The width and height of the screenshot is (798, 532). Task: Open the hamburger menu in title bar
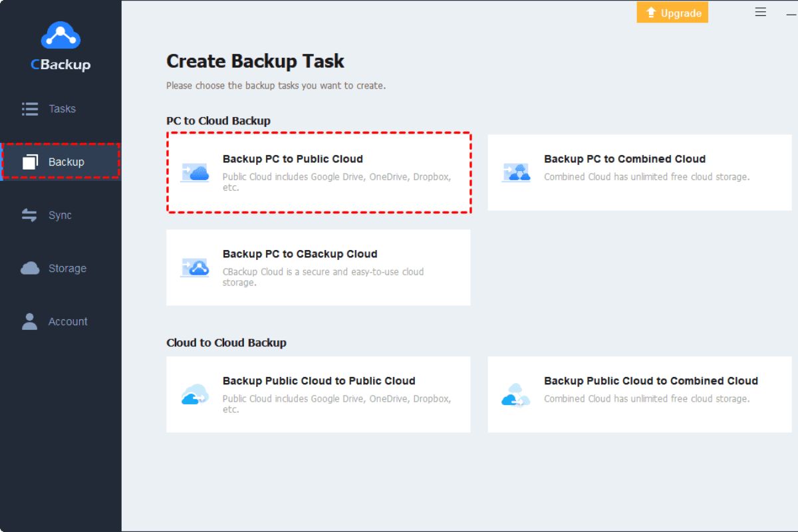point(761,12)
